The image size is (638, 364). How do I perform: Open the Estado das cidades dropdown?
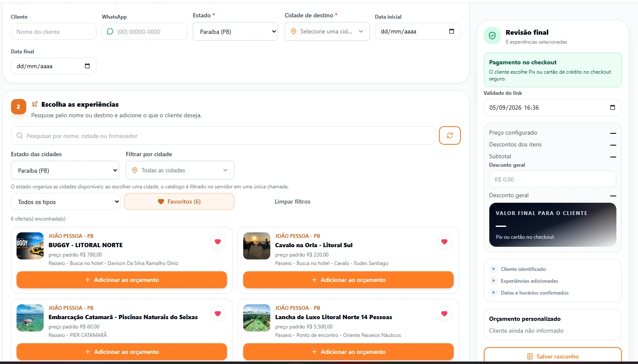[x=65, y=170]
